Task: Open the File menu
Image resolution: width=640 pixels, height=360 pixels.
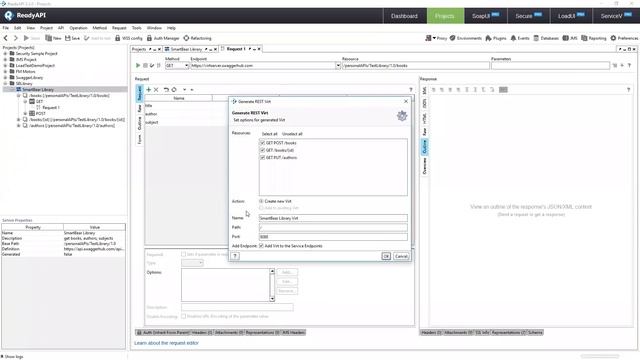Action: pos(6,28)
